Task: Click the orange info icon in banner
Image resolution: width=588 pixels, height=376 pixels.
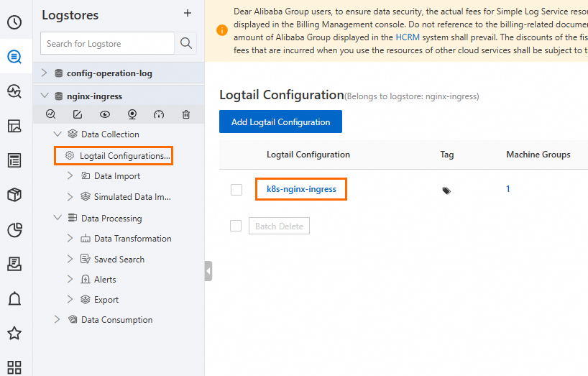Action: 222,30
